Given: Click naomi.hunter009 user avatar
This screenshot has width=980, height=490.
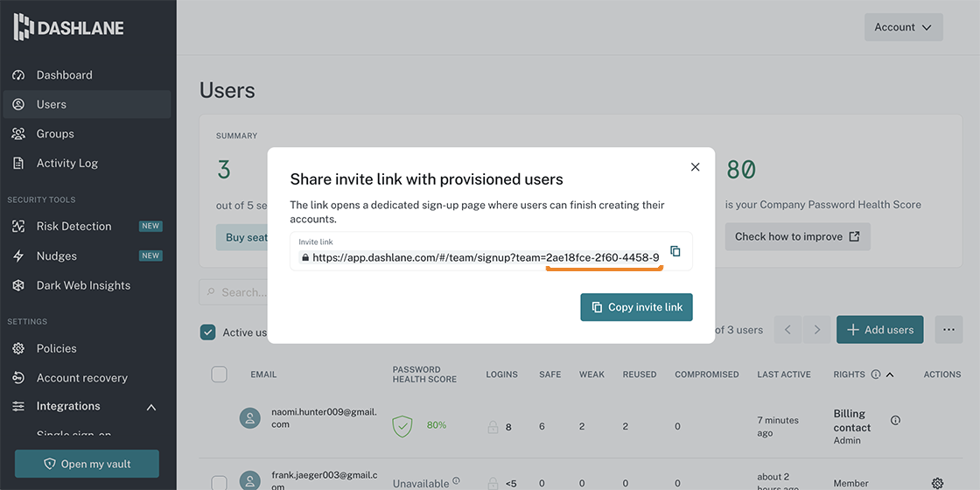Looking at the screenshot, I should pyautogui.click(x=250, y=418).
